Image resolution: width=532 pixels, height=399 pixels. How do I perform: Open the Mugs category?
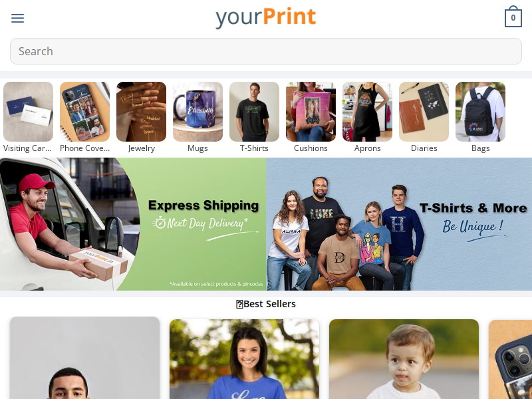tap(198, 118)
